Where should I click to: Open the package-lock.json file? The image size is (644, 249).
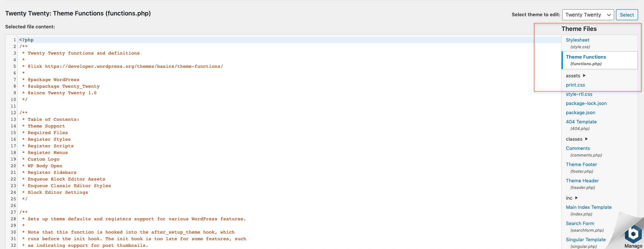(x=586, y=104)
